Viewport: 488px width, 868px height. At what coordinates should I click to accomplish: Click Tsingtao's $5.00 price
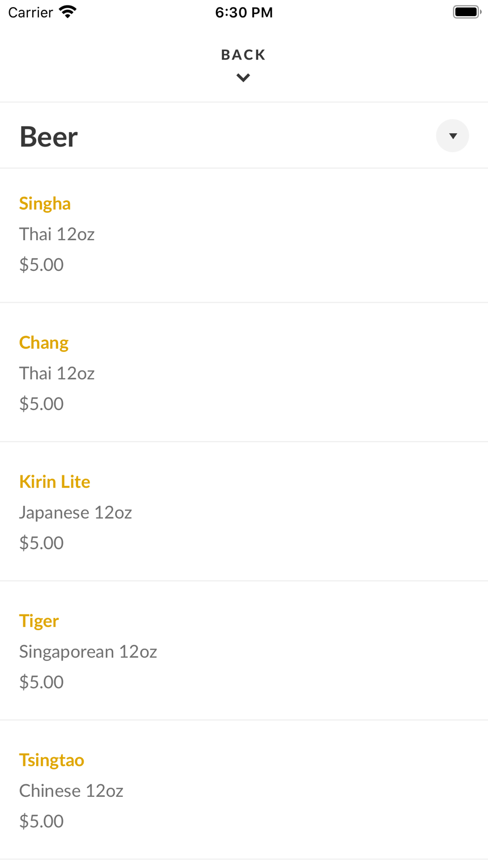coord(41,821)
